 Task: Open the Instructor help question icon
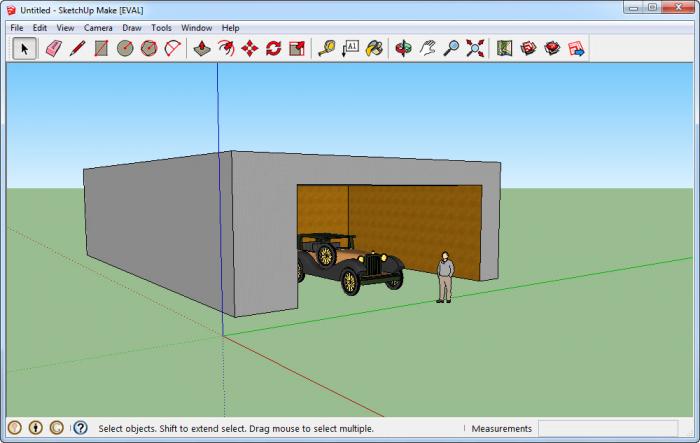click(x=80, y=428)
